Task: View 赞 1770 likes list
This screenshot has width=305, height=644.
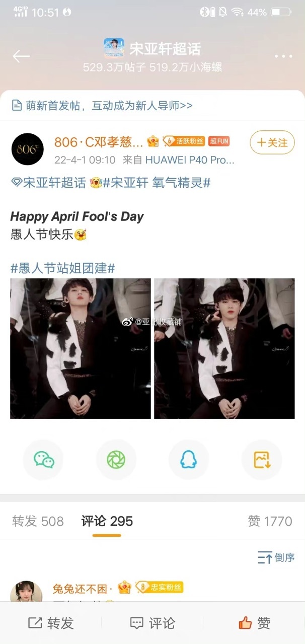Action: [x=270, y=521]
